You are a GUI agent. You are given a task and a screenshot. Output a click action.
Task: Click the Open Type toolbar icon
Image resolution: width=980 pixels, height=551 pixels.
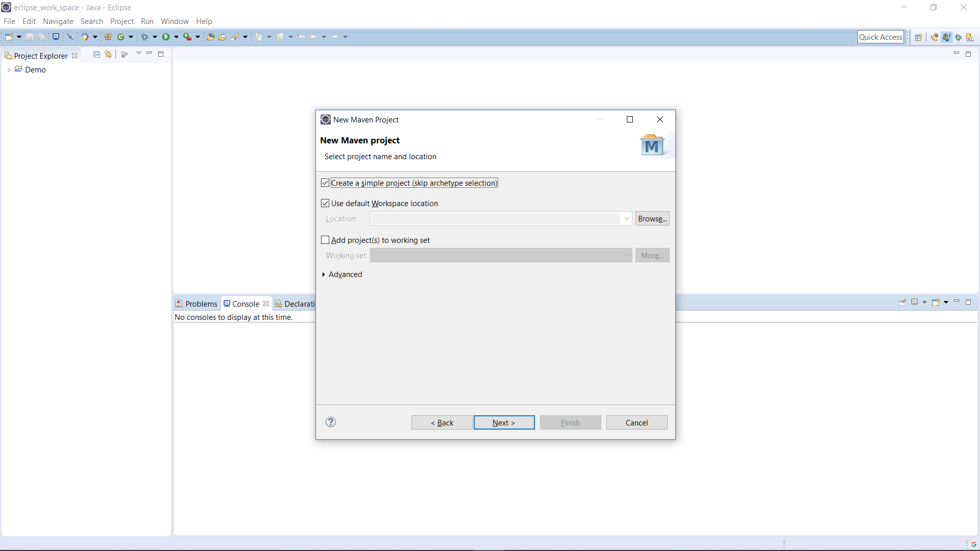(x=210, y=37)
